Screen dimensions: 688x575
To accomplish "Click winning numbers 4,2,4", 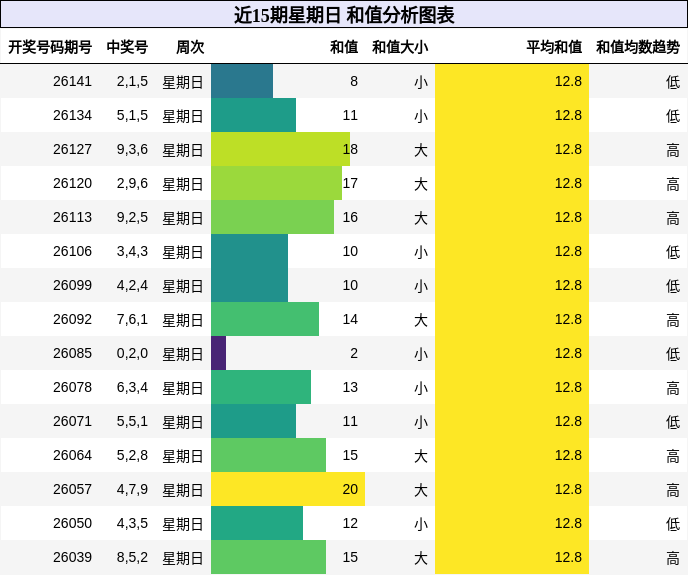I will tap(132, 285).
